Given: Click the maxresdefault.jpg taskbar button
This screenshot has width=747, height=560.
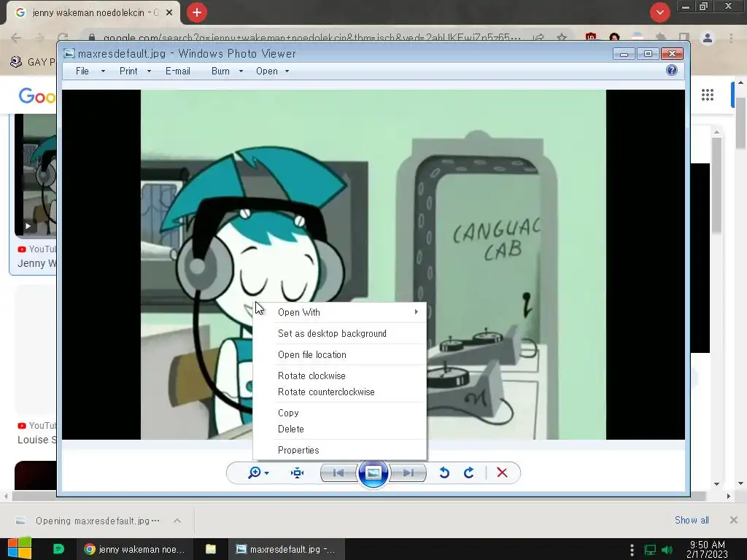Looking at the screenshot, I should coord(286,549).
